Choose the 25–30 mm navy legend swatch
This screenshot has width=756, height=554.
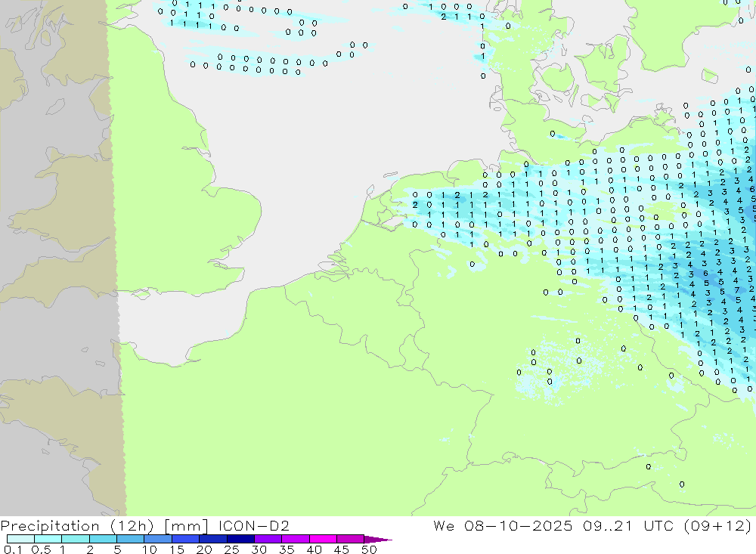pos(240,539)
